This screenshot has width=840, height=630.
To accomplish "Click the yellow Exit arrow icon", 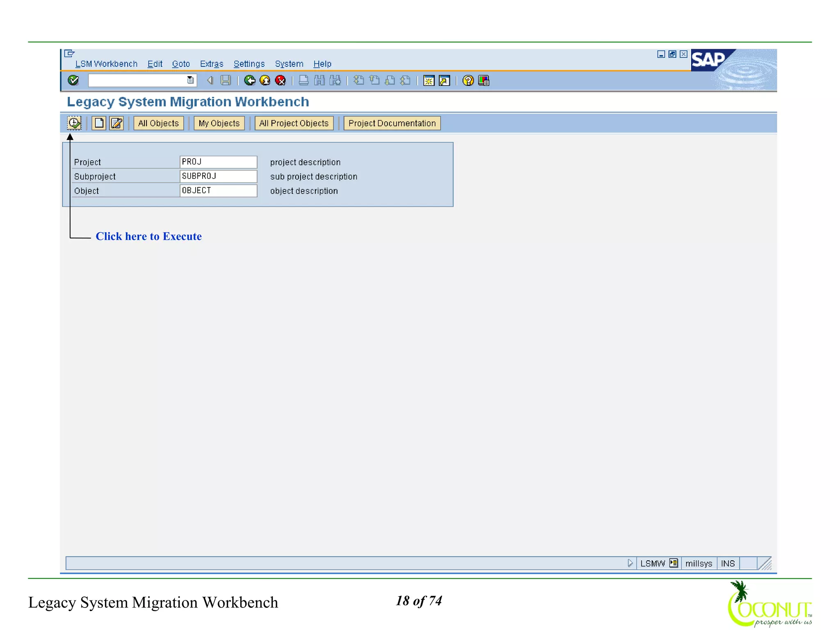I will [265, 80].
